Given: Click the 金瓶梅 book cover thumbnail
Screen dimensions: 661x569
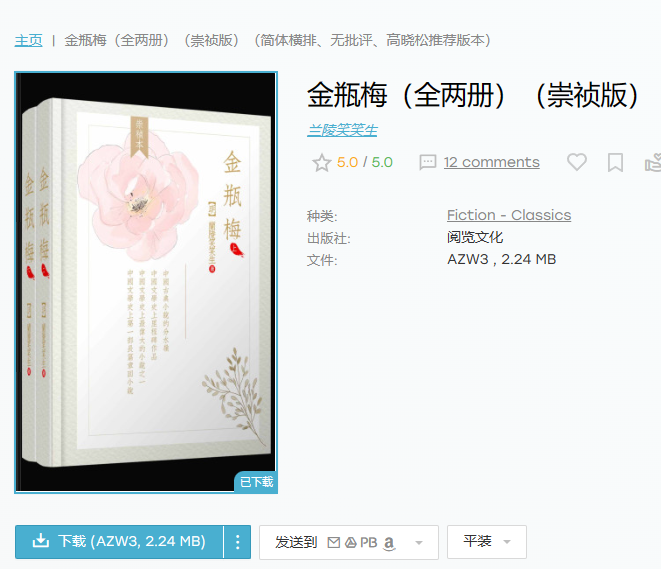Looking at the screenshot, I should point(146,282).
